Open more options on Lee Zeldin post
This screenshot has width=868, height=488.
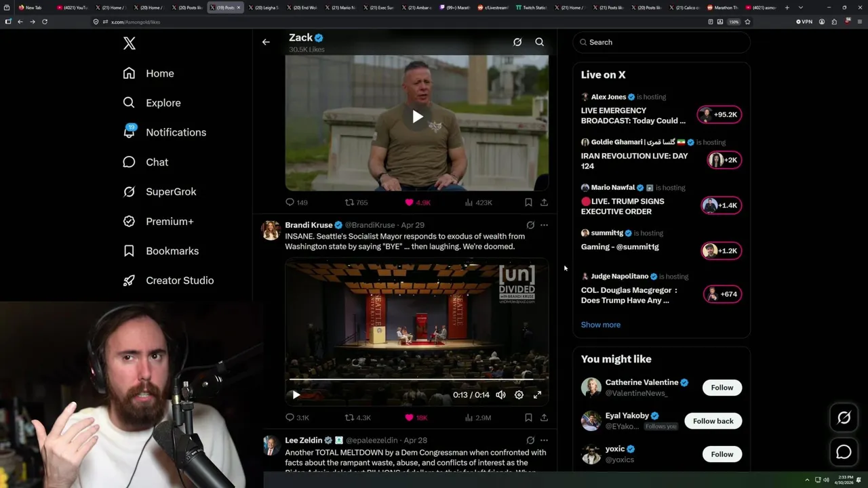click(544, 441)
